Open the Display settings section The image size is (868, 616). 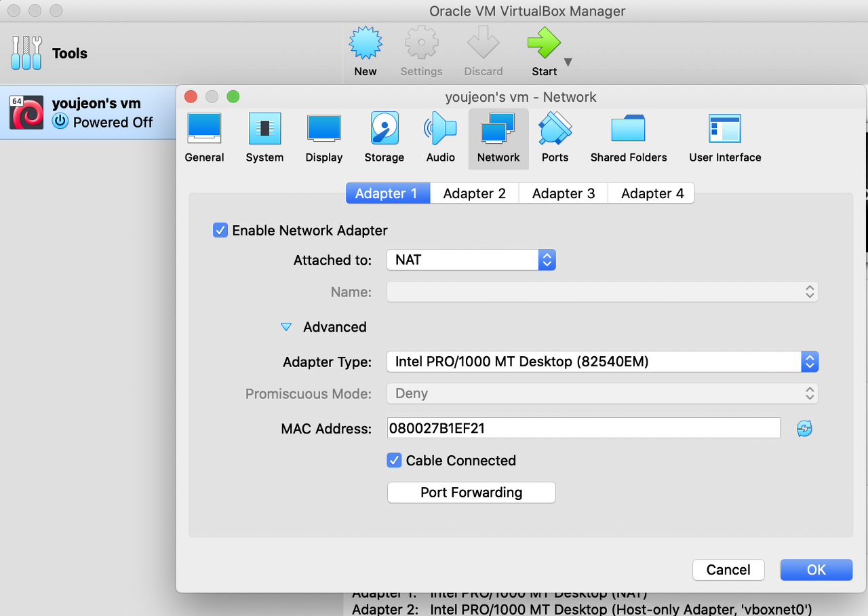[x=324, y=138]
